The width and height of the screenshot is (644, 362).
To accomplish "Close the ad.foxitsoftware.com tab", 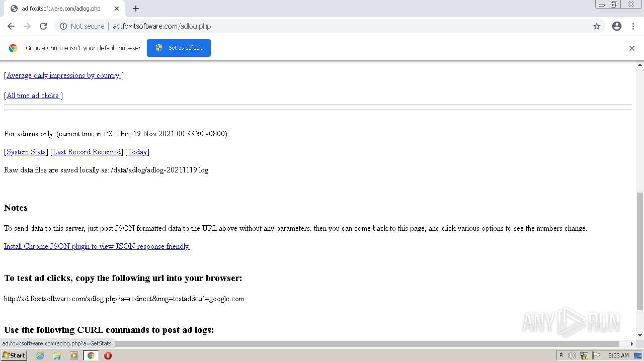I will [x=117, y=9].
